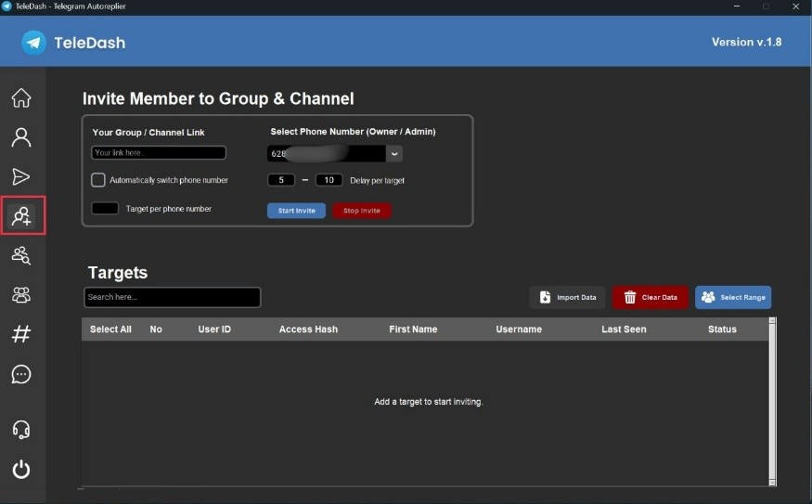Open the account profile sidebar icon
The image size is (812, 504).
pos(21,137)
